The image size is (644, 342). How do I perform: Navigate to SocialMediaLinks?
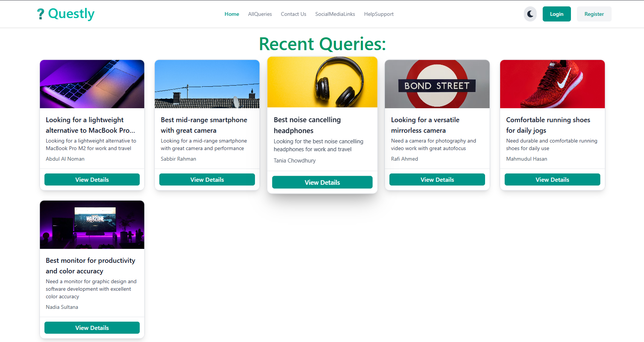[335, 14]
